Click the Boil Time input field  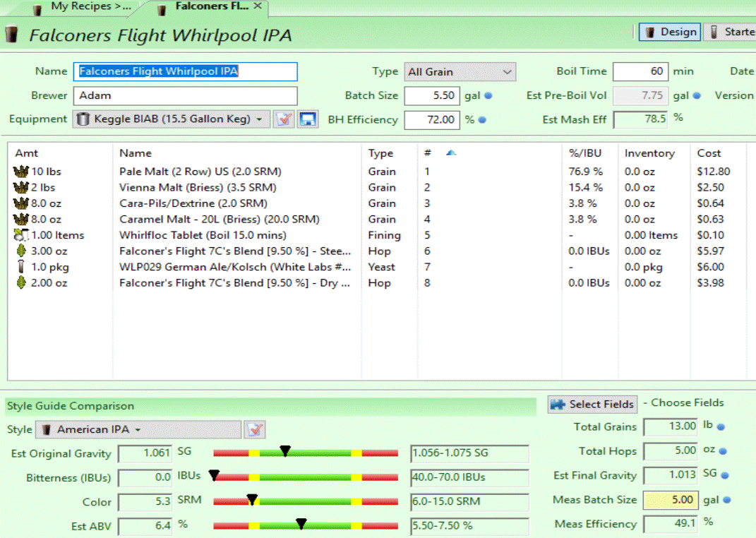coord(641,71)
